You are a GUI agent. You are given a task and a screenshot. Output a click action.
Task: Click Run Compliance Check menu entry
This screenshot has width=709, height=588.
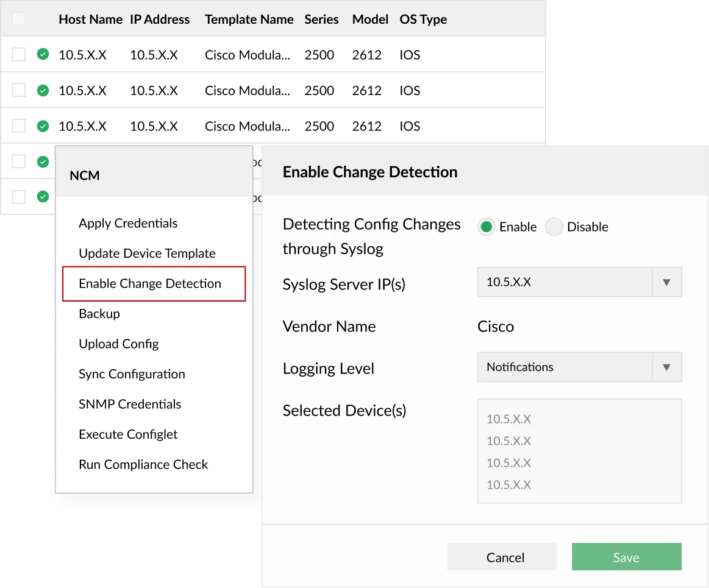point(143,464)
